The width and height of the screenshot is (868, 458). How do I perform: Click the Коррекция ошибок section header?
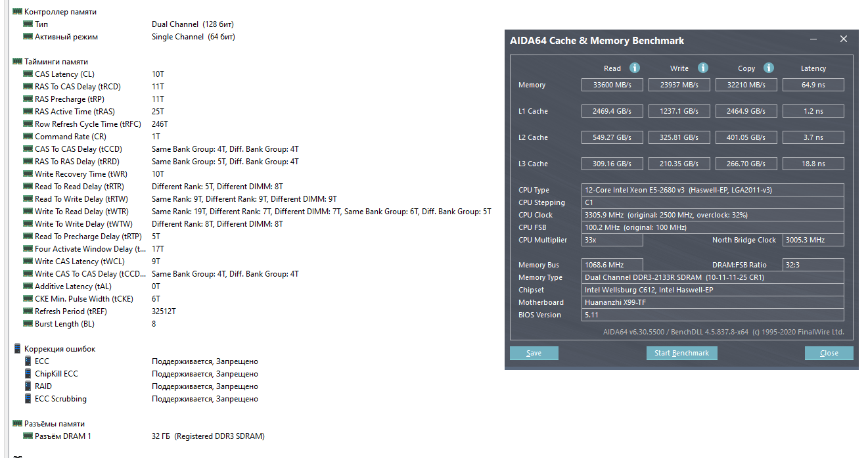60,349
